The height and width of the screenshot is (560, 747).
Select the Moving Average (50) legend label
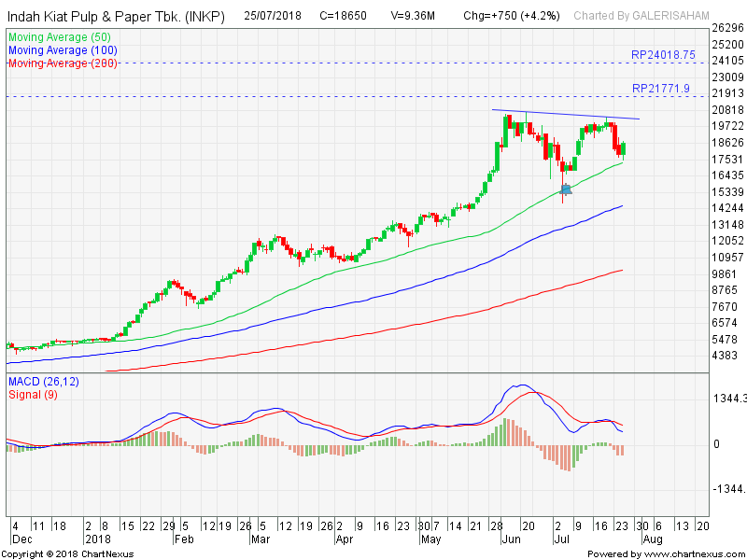59,37
